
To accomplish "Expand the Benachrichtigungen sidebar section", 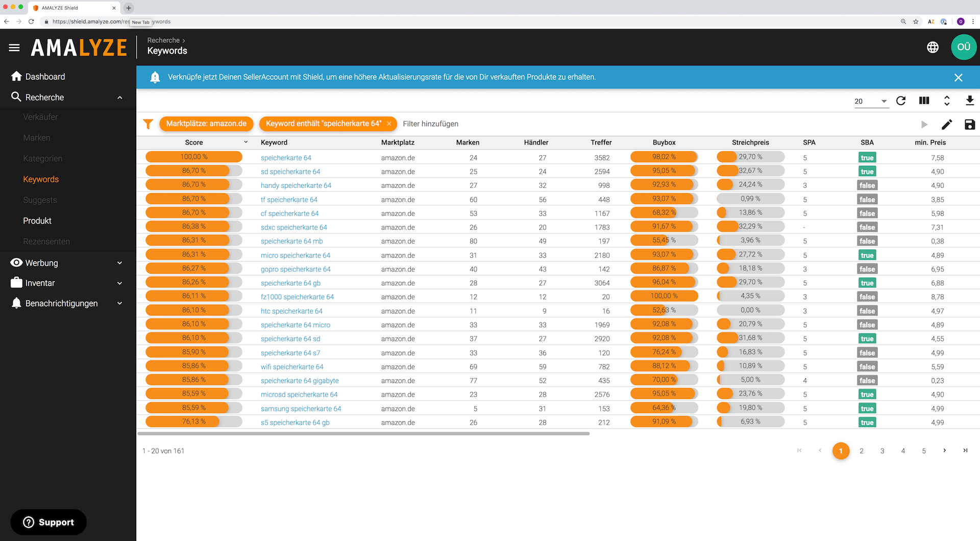I will click(120, 303).
